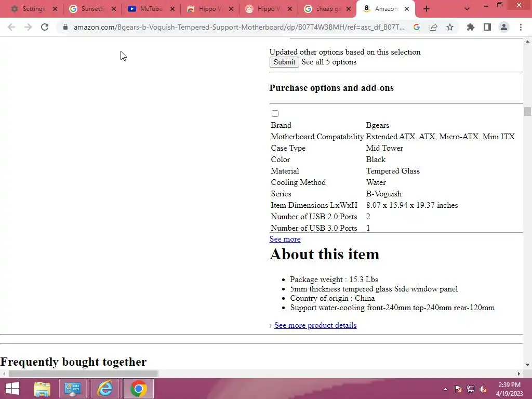
Task: Select the 'Tempered Glass' material value
Action: 393,171
